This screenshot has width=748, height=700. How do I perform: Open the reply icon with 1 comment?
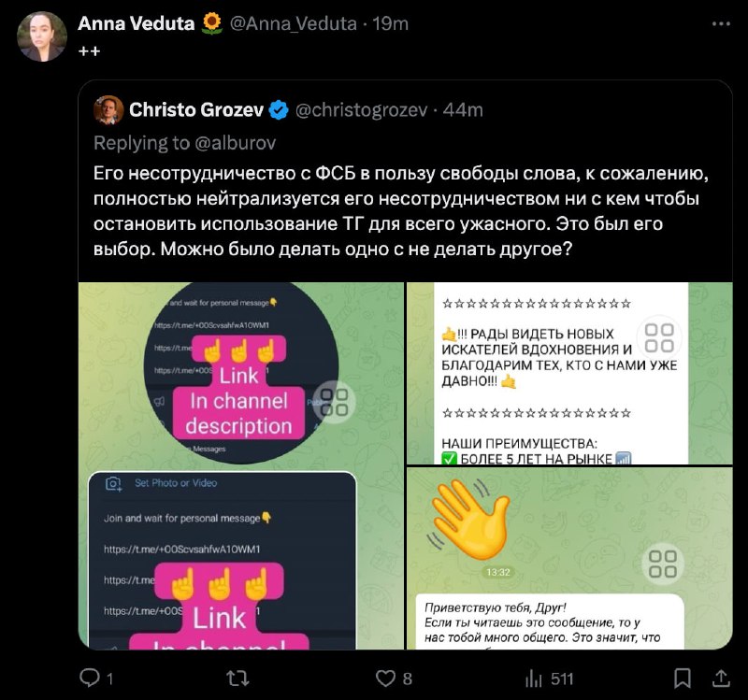point(89,678)
